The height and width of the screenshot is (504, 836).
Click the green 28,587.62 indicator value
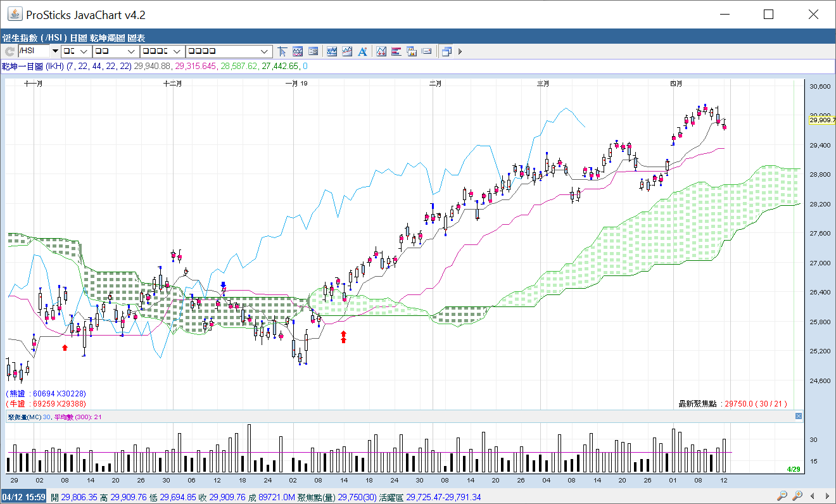point(239,66)
